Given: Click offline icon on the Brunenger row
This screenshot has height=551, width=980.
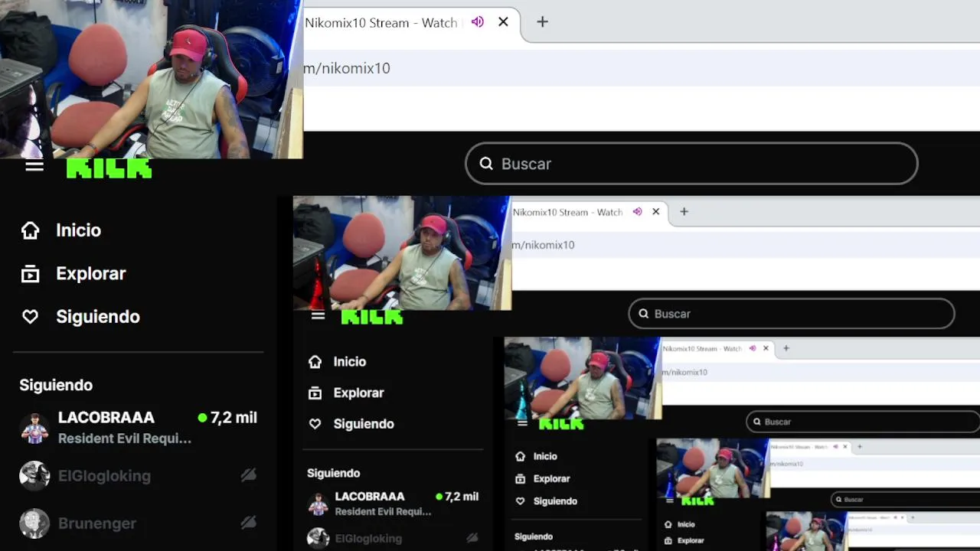Looking at the screenshot, I should coord(248,523).
